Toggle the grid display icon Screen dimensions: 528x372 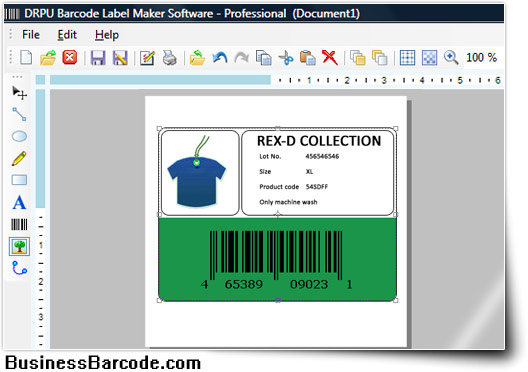407,58
